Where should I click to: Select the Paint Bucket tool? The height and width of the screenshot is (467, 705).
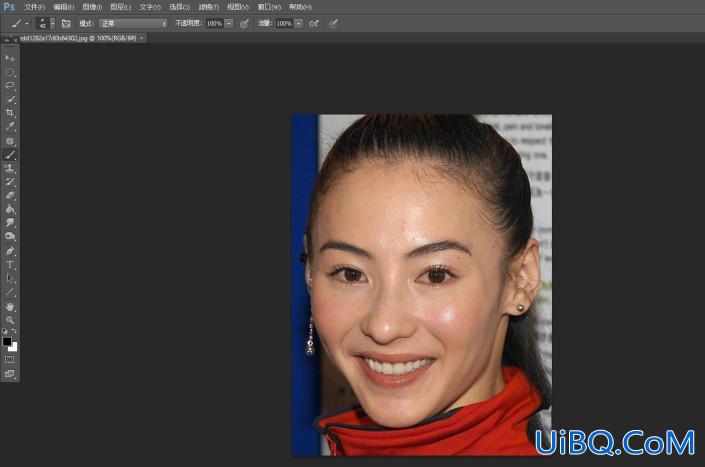point(10,209)
